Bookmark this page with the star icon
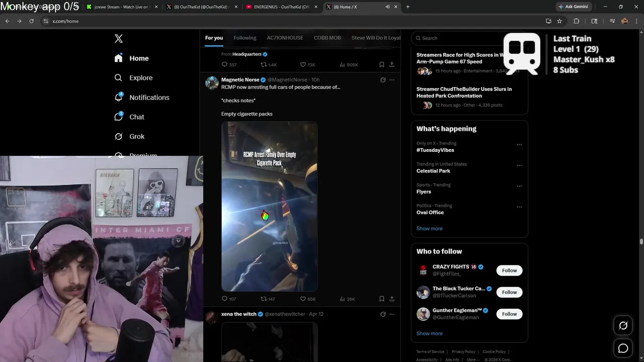Viewport: 644px width, 362px height. (x=559, y=21)
